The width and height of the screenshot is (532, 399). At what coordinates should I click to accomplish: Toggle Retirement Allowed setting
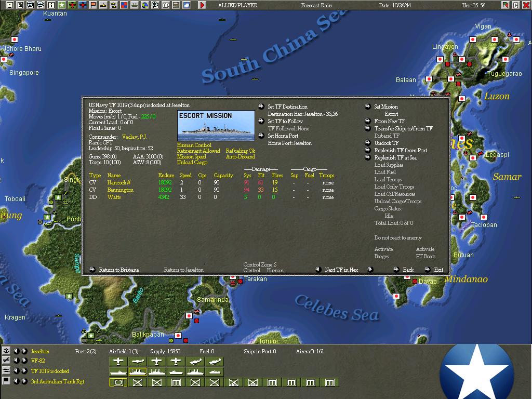[x=198, y=151]
